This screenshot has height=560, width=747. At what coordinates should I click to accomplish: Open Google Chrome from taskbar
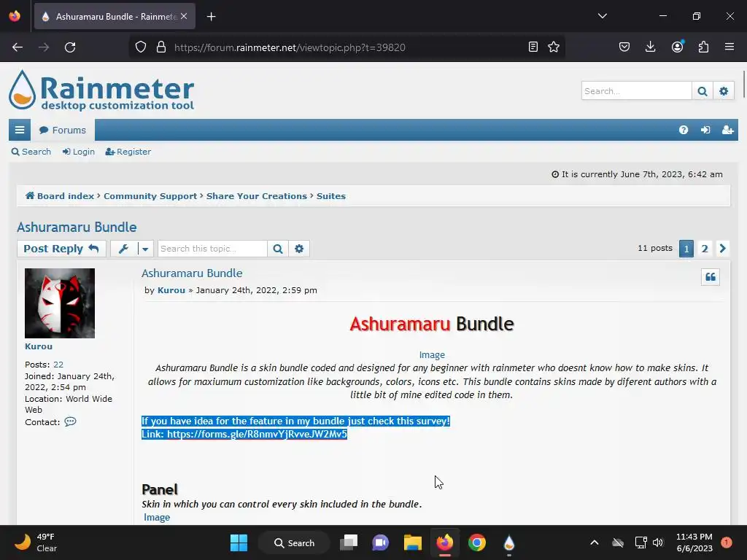pos(477,542)
